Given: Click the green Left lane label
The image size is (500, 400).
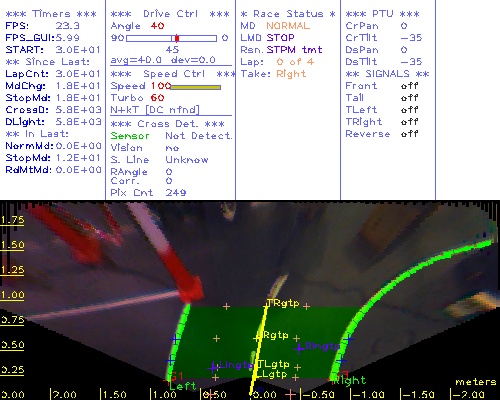Looking at the screenshot, I should click(x=183, y=386).
